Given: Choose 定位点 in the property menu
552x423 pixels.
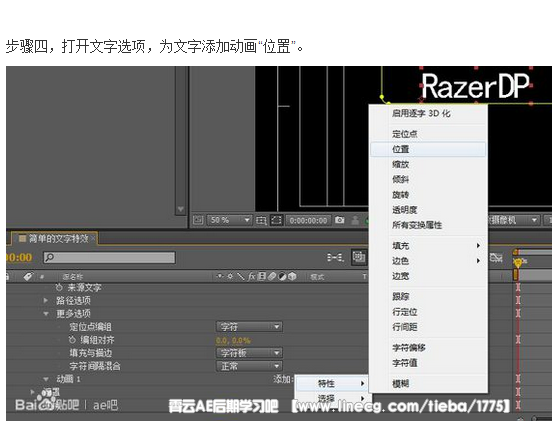Looking at the screenshot, I should (428, 134).
